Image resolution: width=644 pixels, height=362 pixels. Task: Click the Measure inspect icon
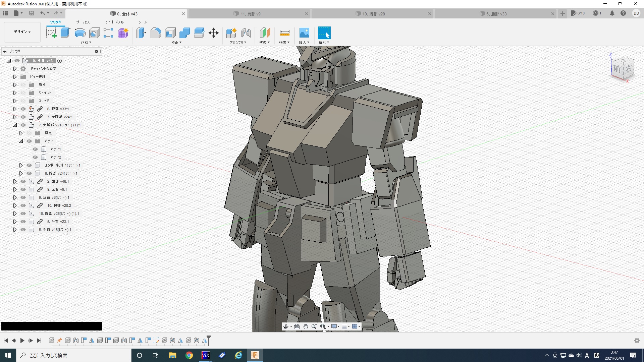(x=284, y=33)
